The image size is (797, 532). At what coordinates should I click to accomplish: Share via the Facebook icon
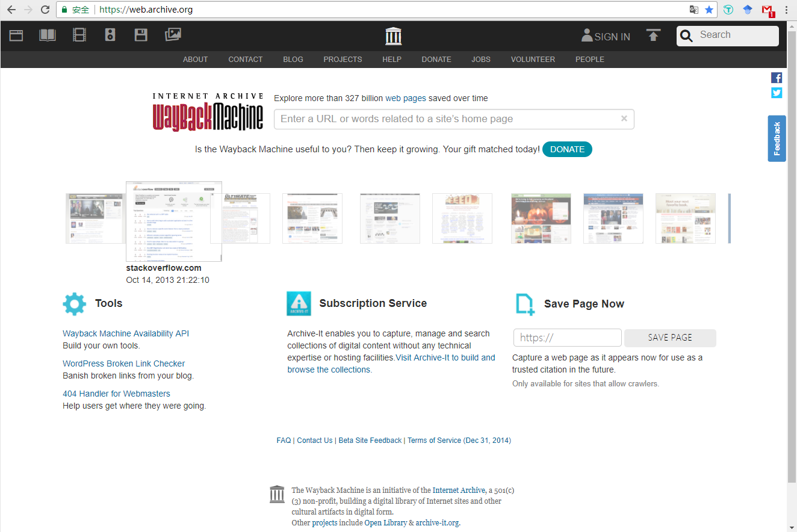coord(777,78)
